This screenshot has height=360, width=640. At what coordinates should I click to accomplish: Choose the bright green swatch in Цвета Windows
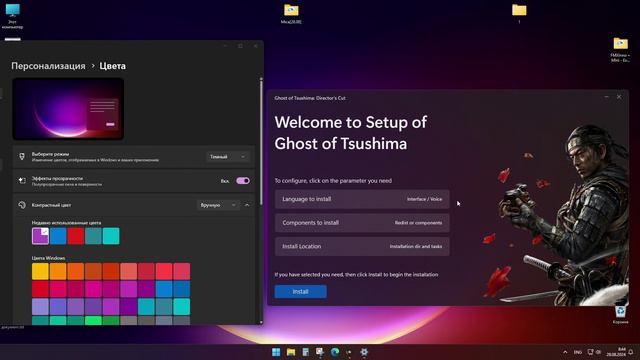tap(93, 321)
